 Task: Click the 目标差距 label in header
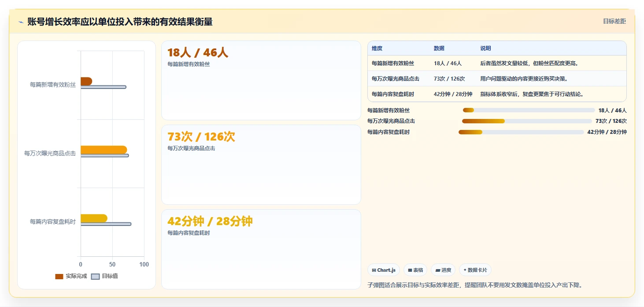click(614, 21)
